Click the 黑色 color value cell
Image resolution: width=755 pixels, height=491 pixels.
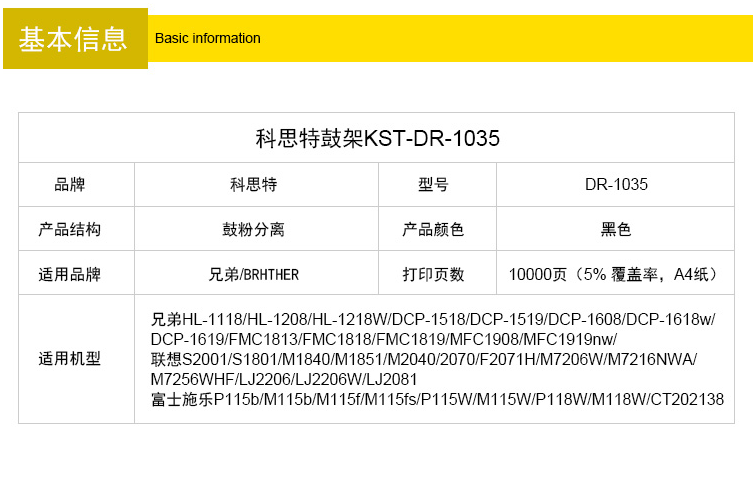pos(616,229)
